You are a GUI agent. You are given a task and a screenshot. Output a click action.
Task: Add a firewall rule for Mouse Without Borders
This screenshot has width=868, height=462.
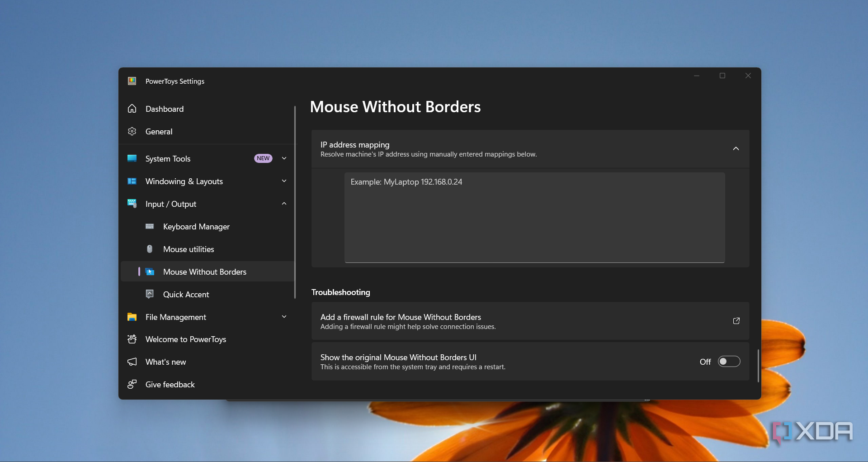click(x=530, y=321)
